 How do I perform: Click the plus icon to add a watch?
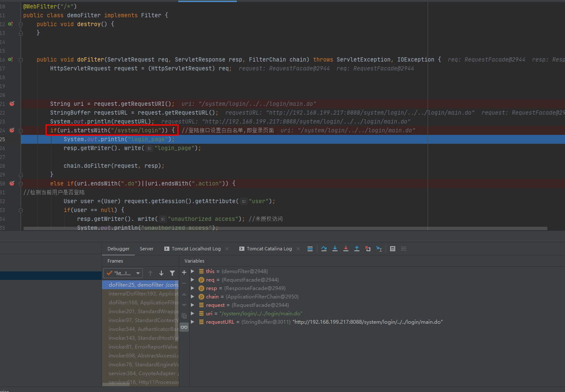(x=184, y=272)
